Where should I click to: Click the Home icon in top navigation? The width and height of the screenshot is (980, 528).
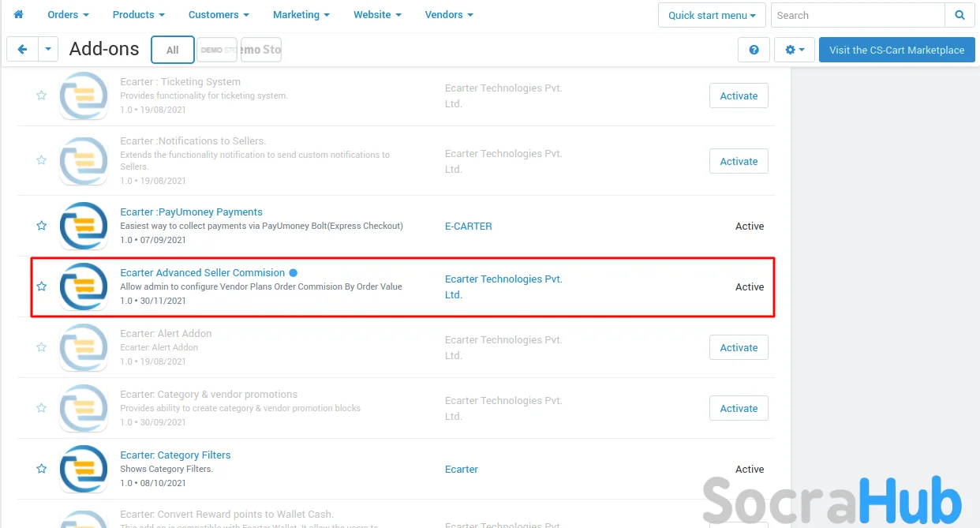click(x=19, y=15)
